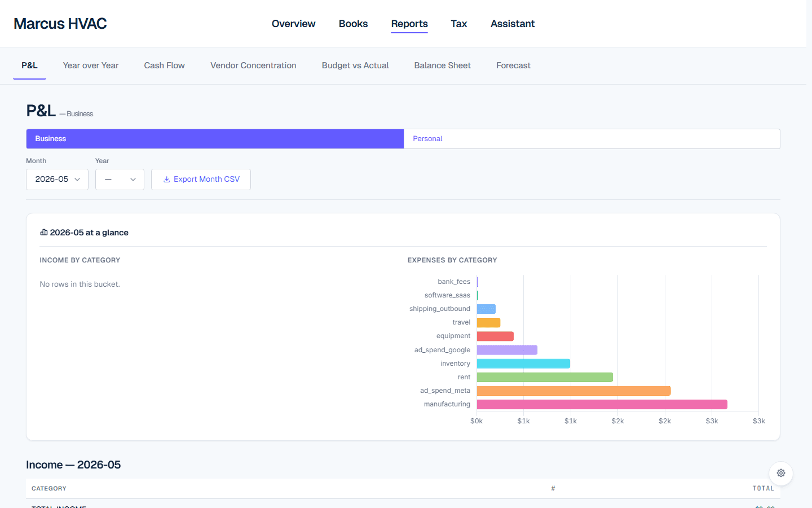Click the Marcus HVAC logo link

(60, 24)
